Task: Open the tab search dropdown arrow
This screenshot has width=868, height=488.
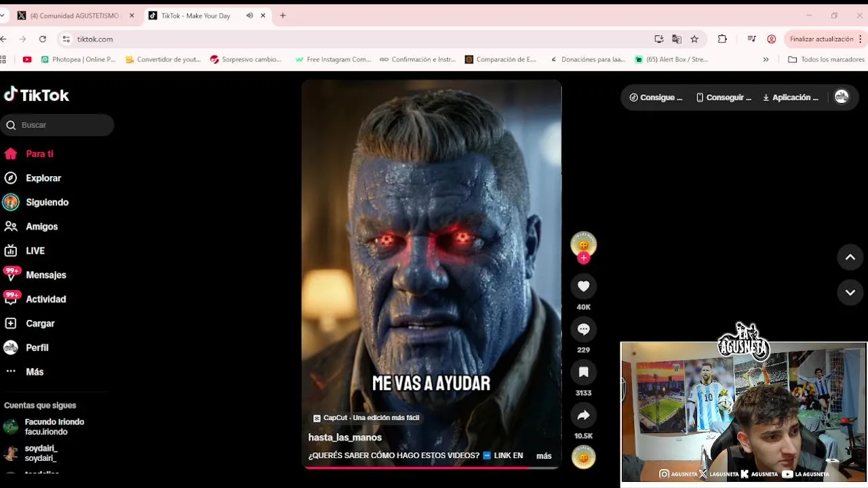Action: click(3, 16)
